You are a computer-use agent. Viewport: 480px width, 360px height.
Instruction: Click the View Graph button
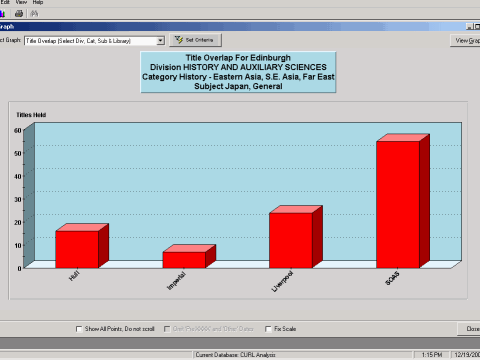[x=466, y=41]
